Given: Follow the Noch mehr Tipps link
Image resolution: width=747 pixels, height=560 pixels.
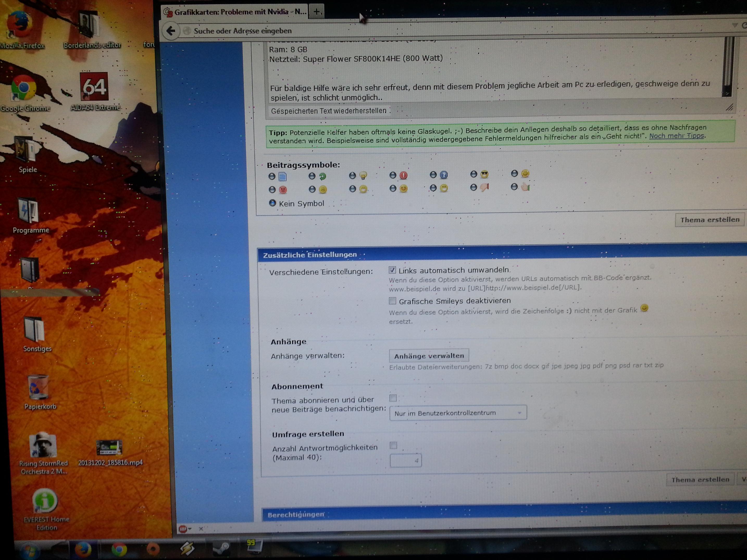Looking at the screenshot, I should [676, 136].
